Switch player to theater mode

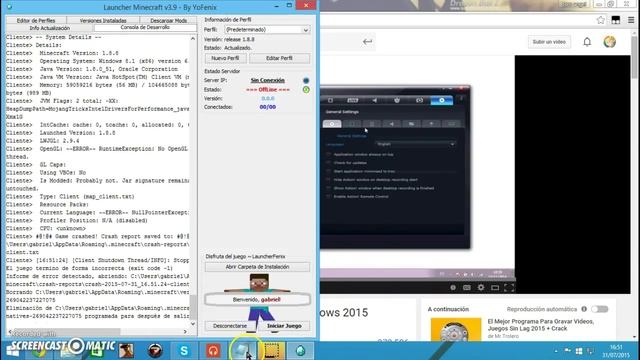[x=495, y=288]
